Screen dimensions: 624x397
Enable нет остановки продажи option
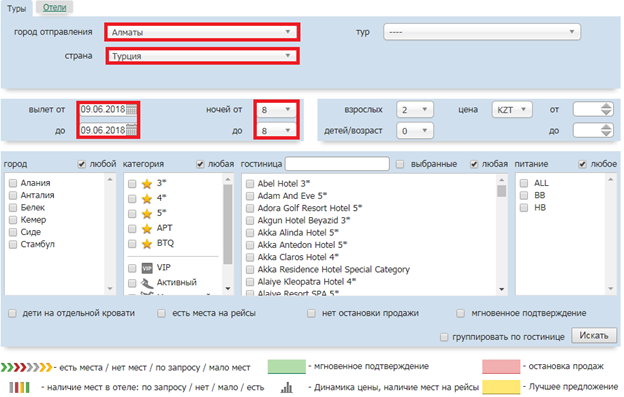(x=311, y=313)
